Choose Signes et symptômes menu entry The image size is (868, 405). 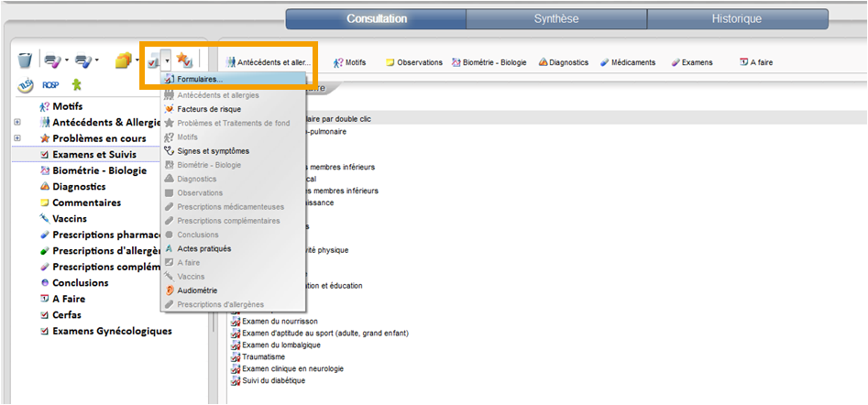(x=233, y=151)
